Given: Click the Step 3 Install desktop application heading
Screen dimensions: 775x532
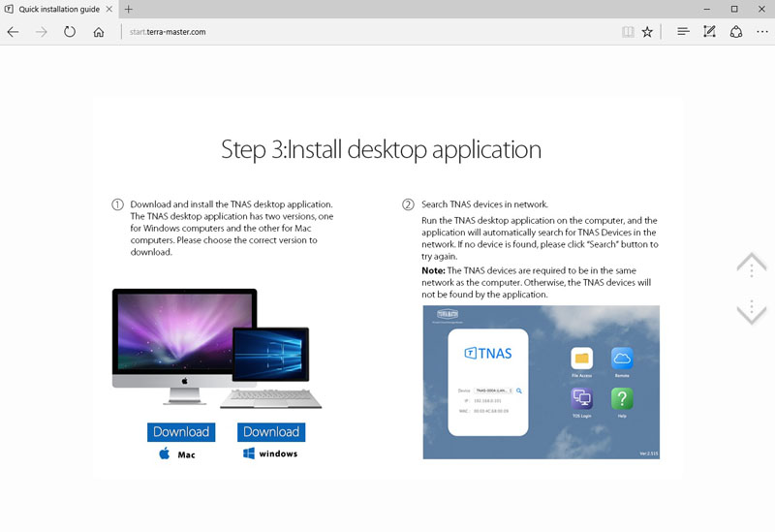Looking at the screenshot, I should coord(381,150).
